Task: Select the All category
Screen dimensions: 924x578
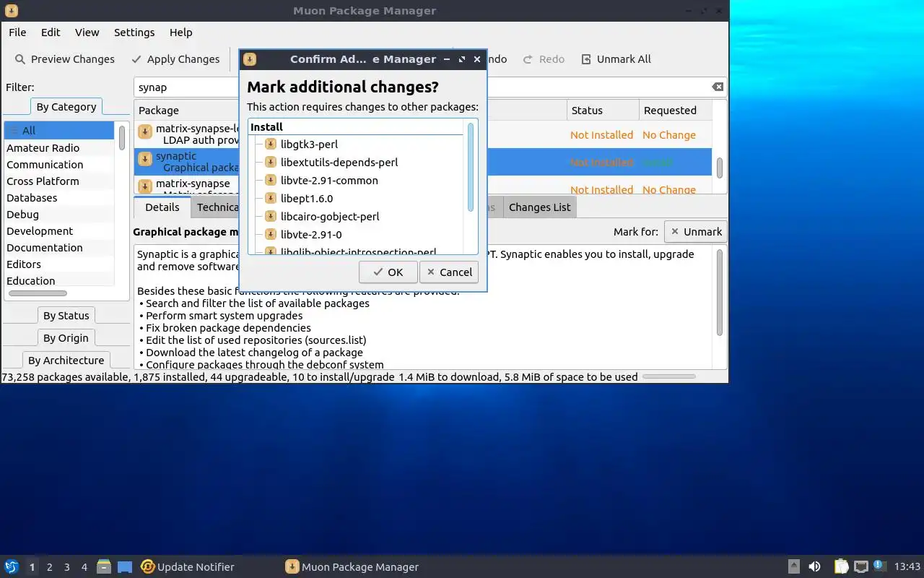Action: pyautogui.click(x=58, y=131)
